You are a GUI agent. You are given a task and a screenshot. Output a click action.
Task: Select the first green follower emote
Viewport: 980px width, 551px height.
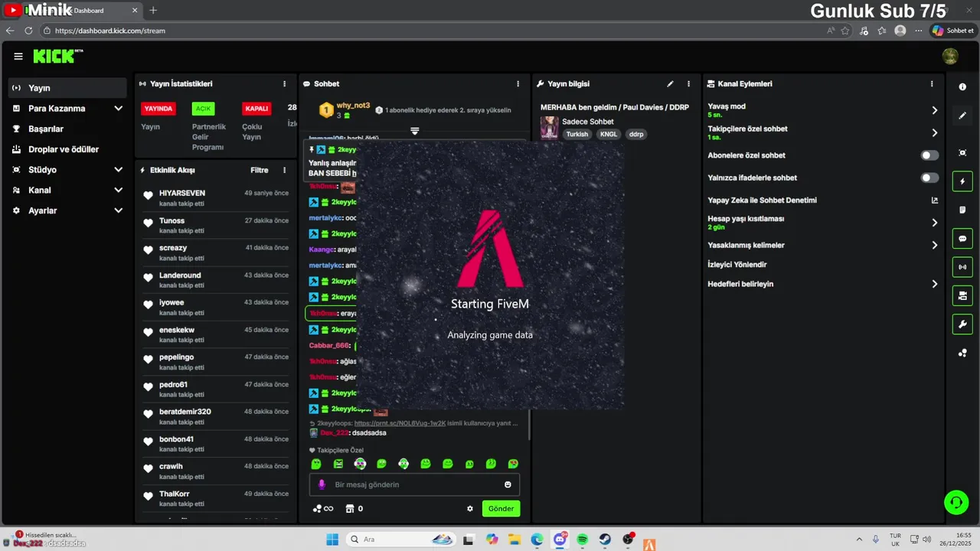[x=316, y=464]
